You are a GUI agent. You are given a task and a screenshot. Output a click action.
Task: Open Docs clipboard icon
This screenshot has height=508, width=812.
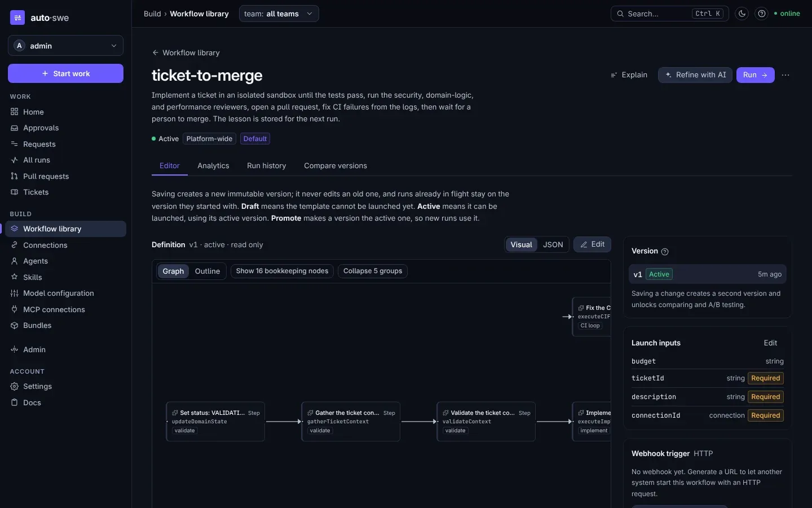coord(15,402)
